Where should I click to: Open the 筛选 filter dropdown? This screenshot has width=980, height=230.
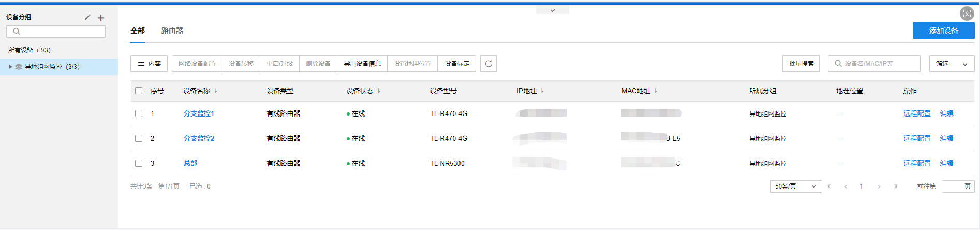tap(952, 64)
